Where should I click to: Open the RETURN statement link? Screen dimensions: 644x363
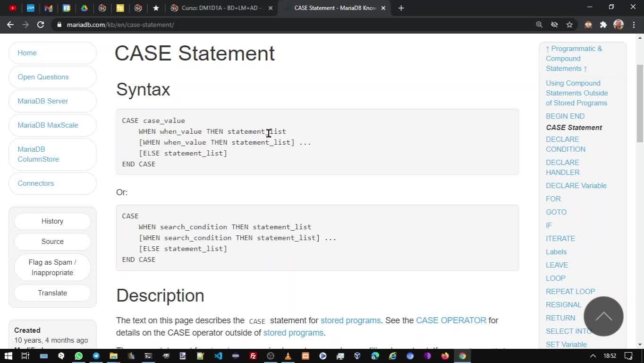coord(560,318)
